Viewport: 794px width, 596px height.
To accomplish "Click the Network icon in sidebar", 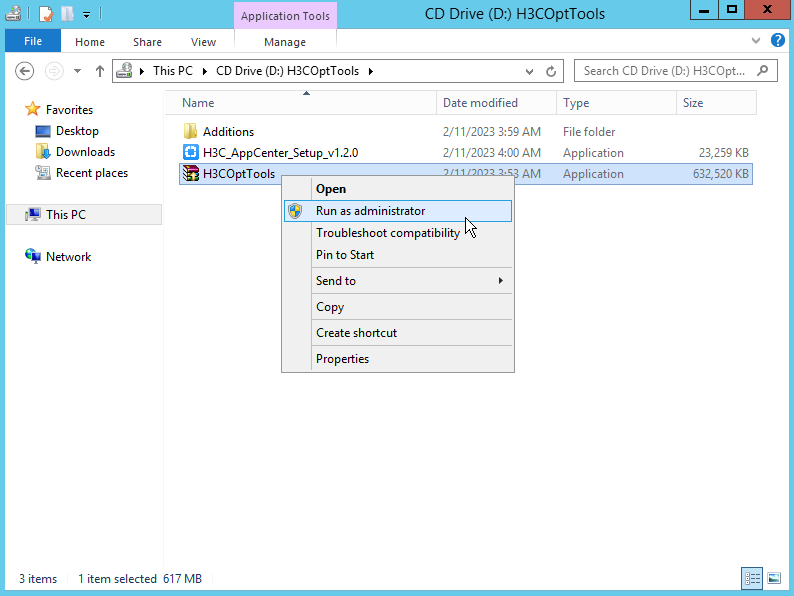I will point(32,256).
